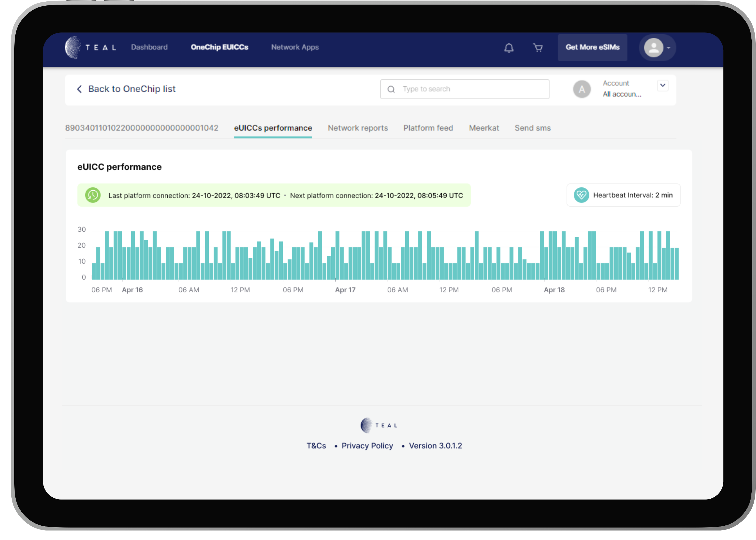Click the TEAL logo in header
756x540 pixels.
coord(90,47)
